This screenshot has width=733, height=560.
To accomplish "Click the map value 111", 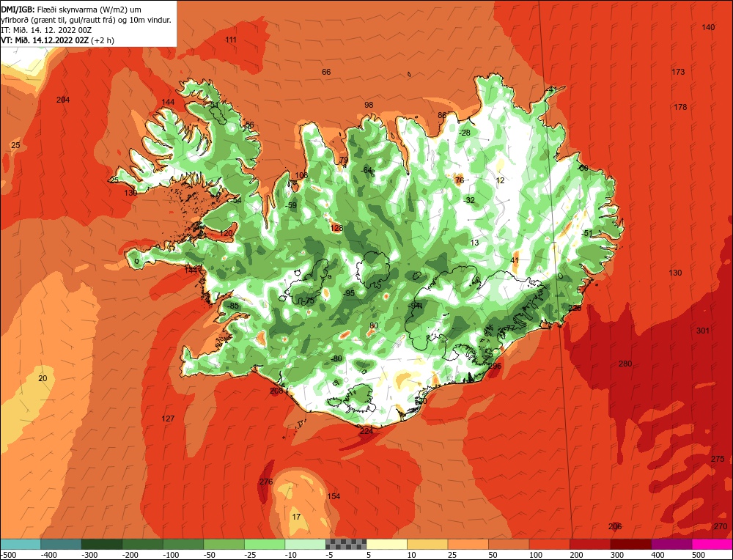I will (x=230, y=40).
